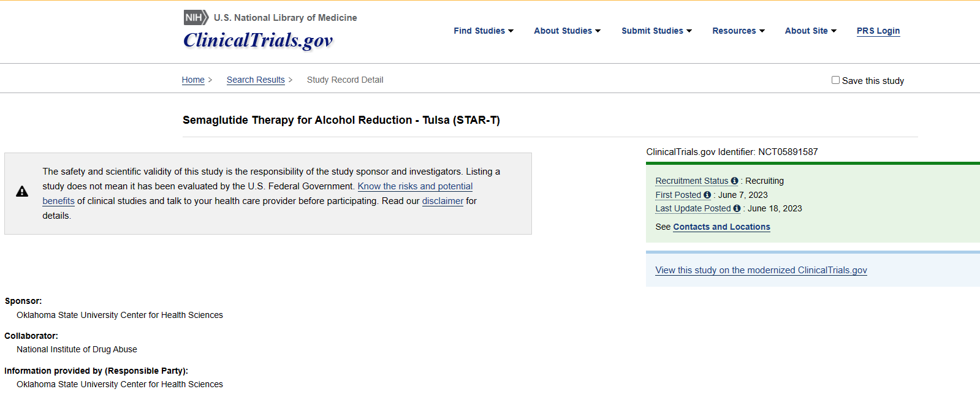Screen dimensions: 980x397
Task: View study on modernized ClinicalTrials.gov
Action: click(761, 270)
